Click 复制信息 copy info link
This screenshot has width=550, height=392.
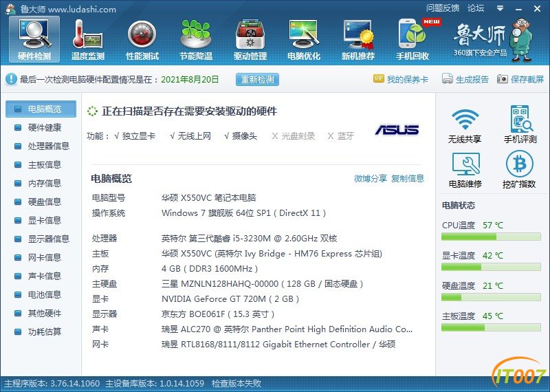click(x=408, y=179)
